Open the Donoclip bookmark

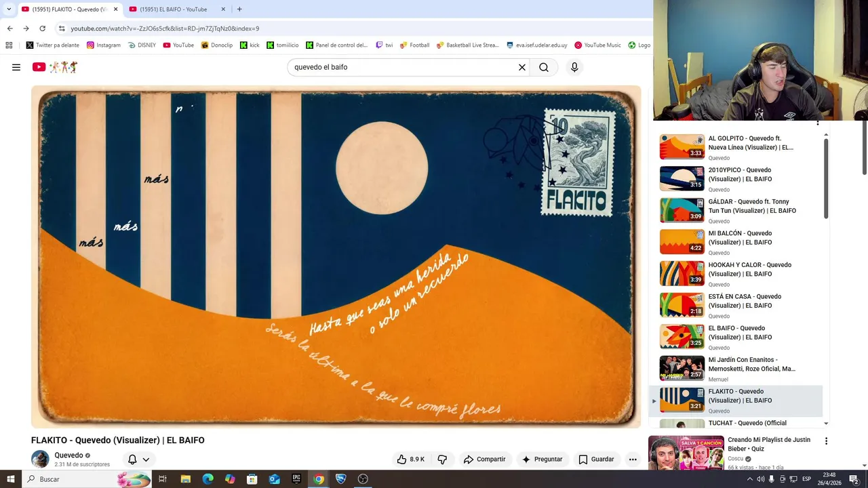(217, 45)
